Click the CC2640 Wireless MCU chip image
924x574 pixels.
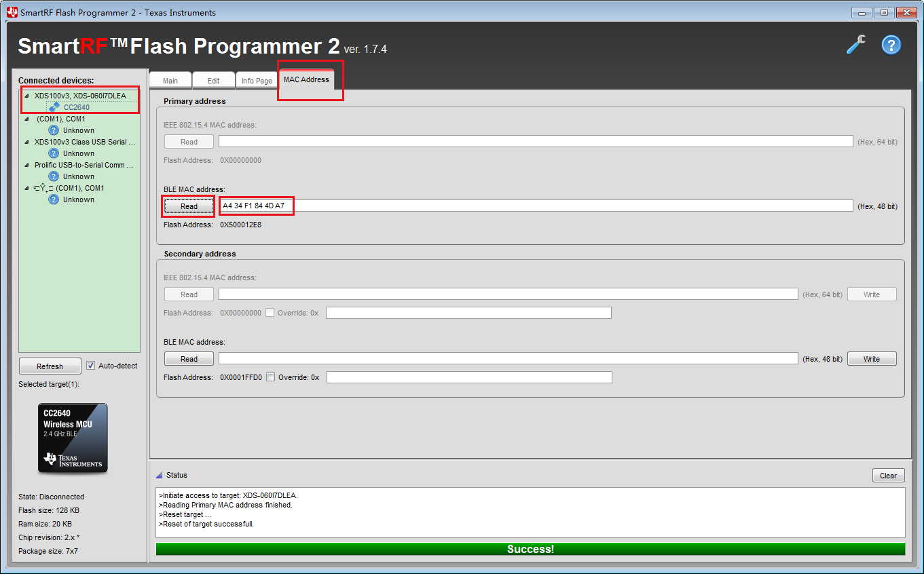click(x=73, y=438)
